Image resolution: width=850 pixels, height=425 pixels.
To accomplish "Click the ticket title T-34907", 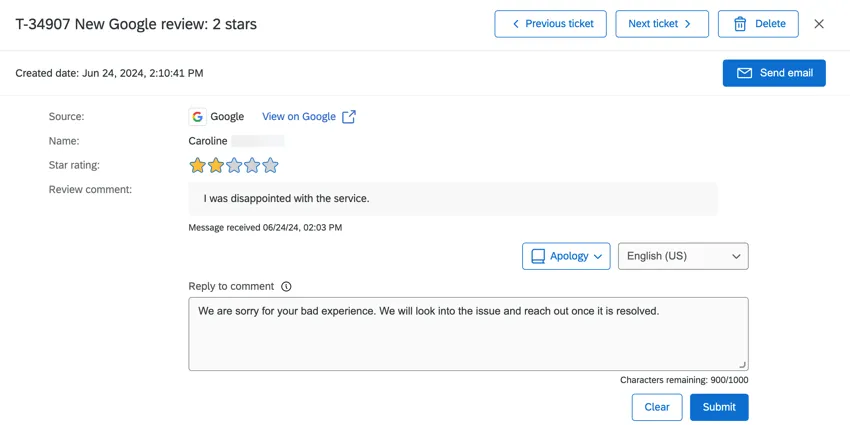I will click(x=136, y=24).
